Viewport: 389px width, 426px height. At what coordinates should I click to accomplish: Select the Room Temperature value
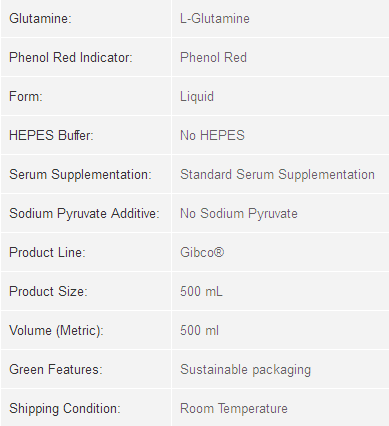[234, 408]
